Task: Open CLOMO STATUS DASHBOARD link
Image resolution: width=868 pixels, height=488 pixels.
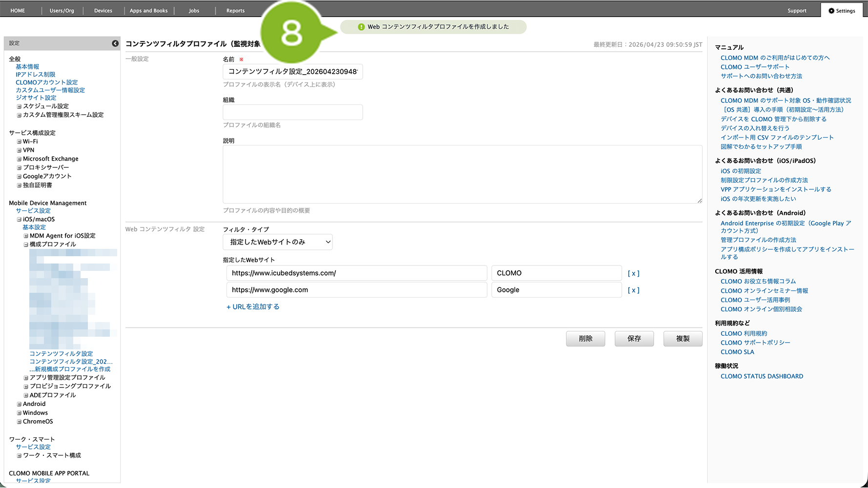Action: [x=762, y=376]
